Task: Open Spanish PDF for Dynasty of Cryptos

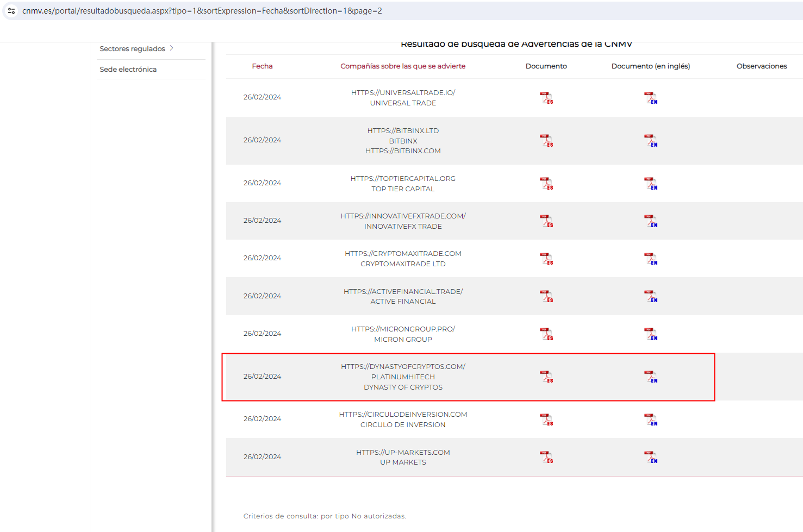Action: click(x=546, y=377)
